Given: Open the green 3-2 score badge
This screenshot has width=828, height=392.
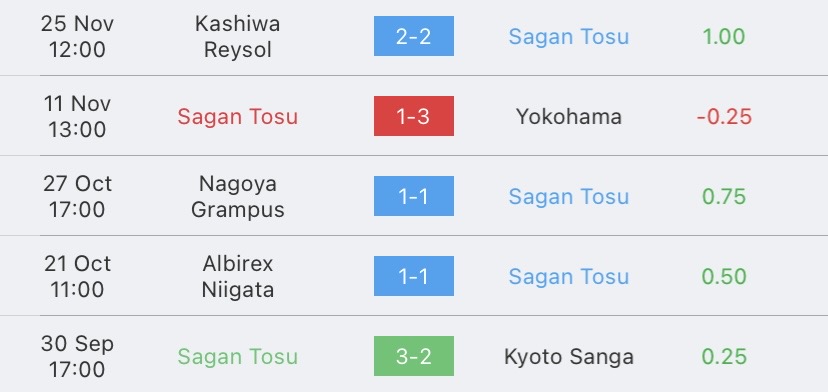Looking at the screenshot, I should [x=413, y=356].
